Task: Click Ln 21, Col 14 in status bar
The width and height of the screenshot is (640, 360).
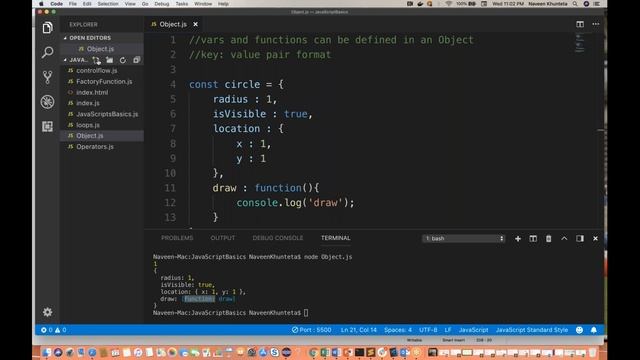Action: [x=359, y=330]
